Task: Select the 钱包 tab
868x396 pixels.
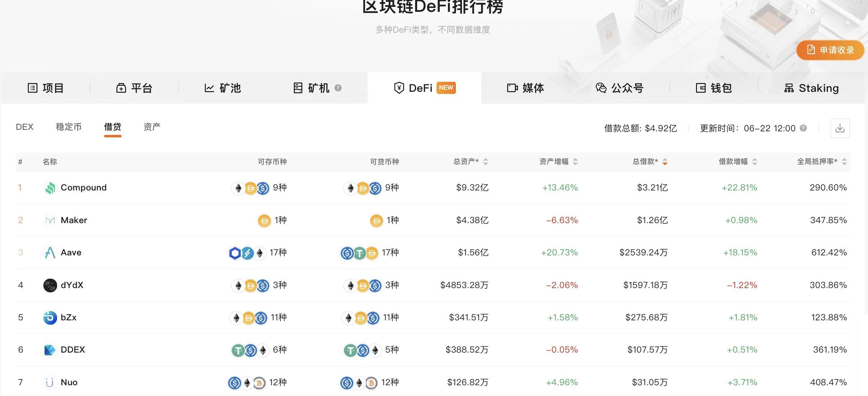Action: coord(714,88)
